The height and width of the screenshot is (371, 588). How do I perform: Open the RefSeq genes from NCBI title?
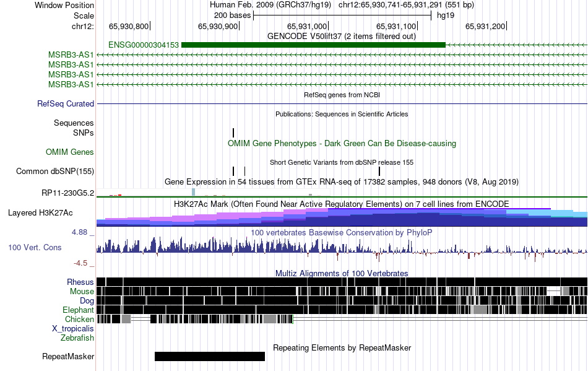point(342,95)
